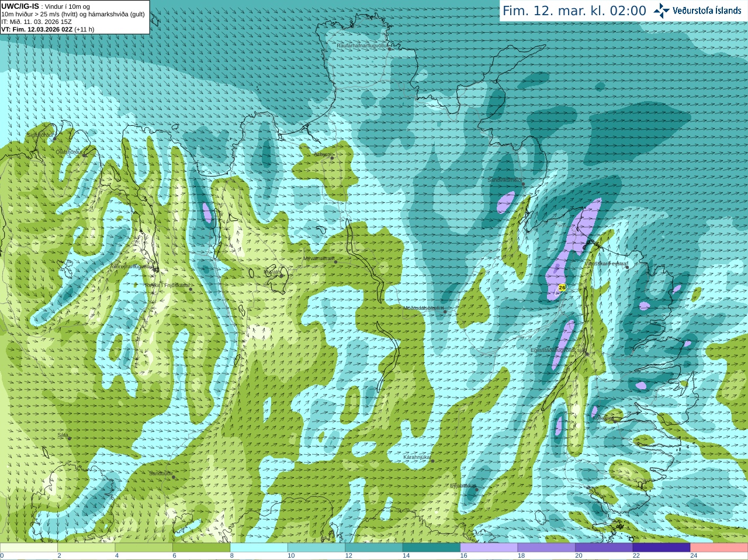Image resolution: width=748 pixels, height=560 pixels.
Task: Click the pale 0–2 m/s legend swatch
Action: click(29, 548)
